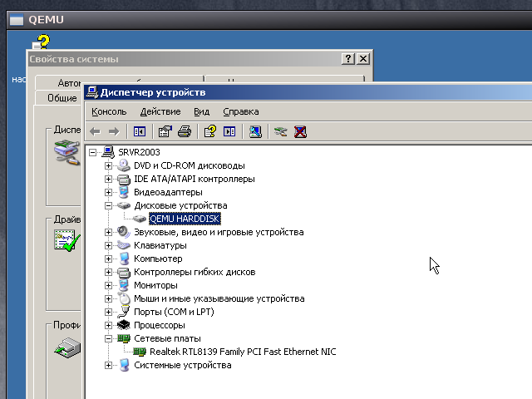532x399 pixels.
Task: Switch to Общие tab in Свойства системы
Action: [62, 98]
